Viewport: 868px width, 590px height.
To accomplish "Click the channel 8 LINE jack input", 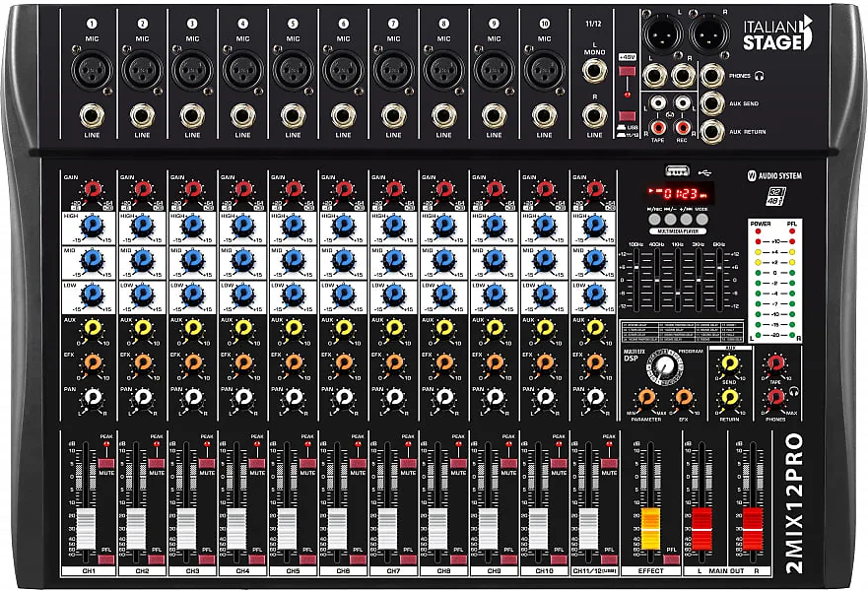I will point(443,116).
